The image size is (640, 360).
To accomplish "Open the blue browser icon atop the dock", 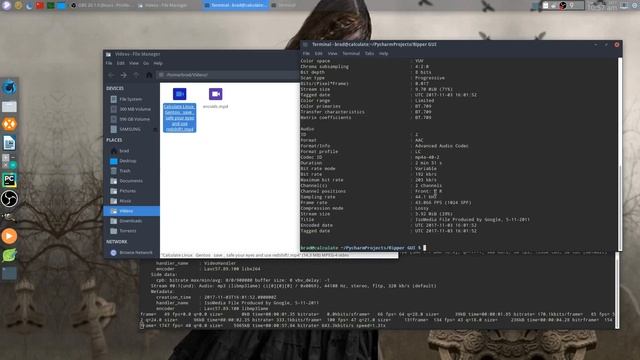I will click(x=9, y=87).
